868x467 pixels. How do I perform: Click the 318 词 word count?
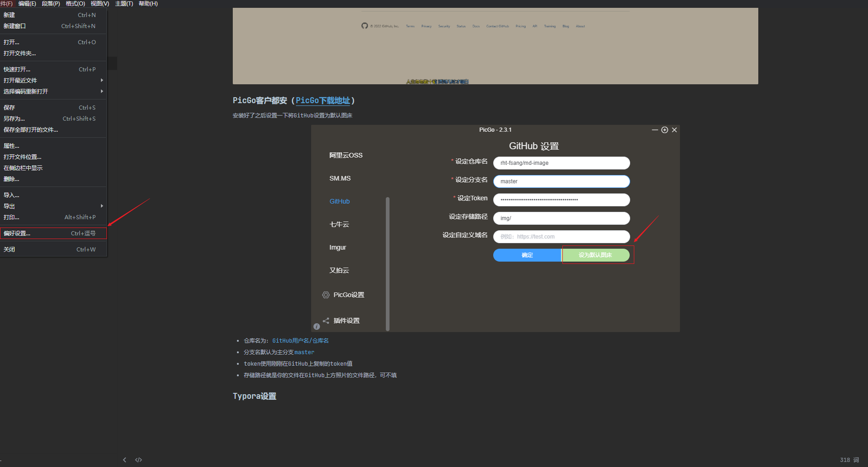point(850,460)
